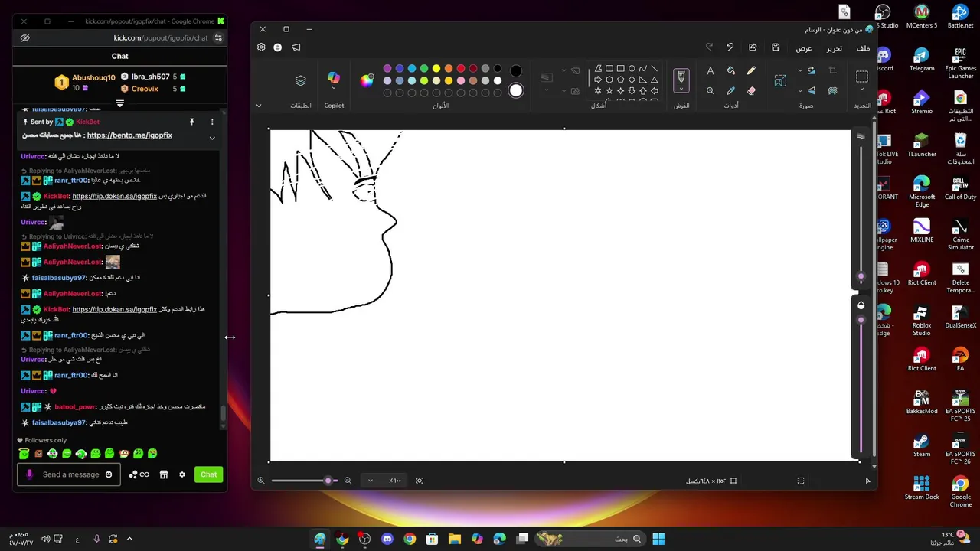Choose the right arrow shape
The width and height of the screenshot is (980, 551).
598,80
